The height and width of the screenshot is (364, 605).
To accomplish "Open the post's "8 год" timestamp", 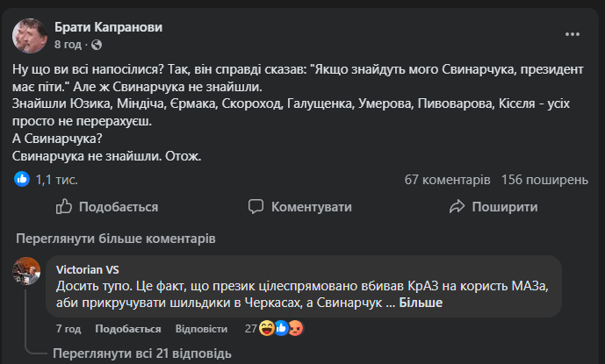I will click(x=69, y=44).
